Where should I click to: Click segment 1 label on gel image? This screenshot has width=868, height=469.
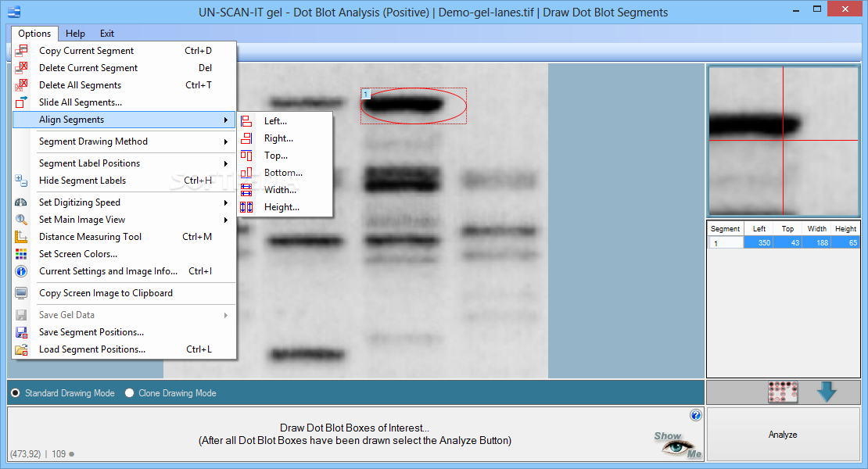coord(365,94)
